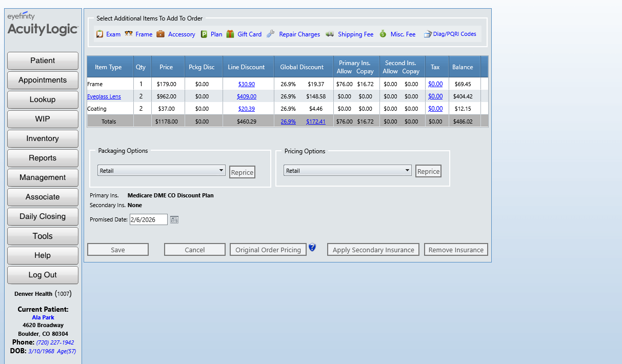Click the Misc. Fee money bag icon
The image size is (622, 364).
[x=383, y=34]
